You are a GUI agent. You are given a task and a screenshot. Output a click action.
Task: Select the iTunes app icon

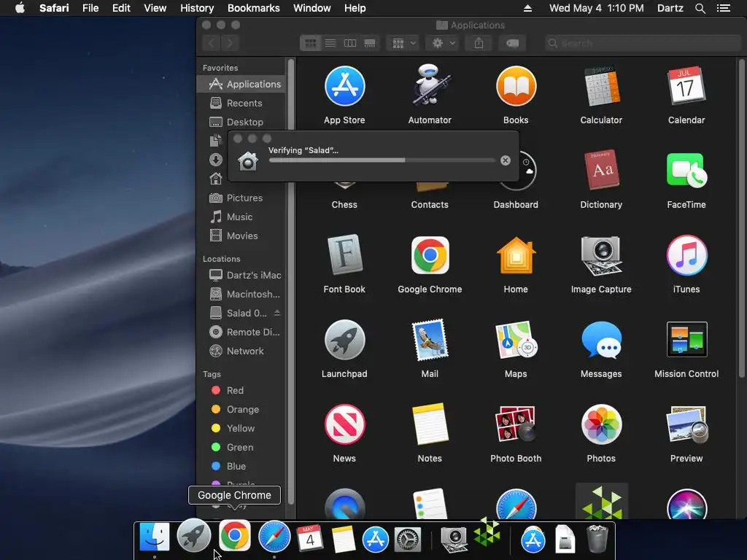(686, 255)
